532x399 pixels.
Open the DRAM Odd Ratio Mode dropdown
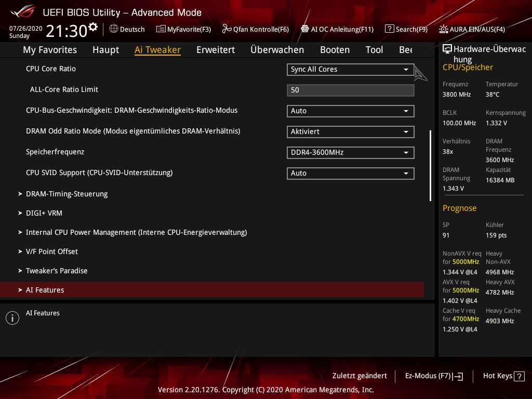[351, 131]
